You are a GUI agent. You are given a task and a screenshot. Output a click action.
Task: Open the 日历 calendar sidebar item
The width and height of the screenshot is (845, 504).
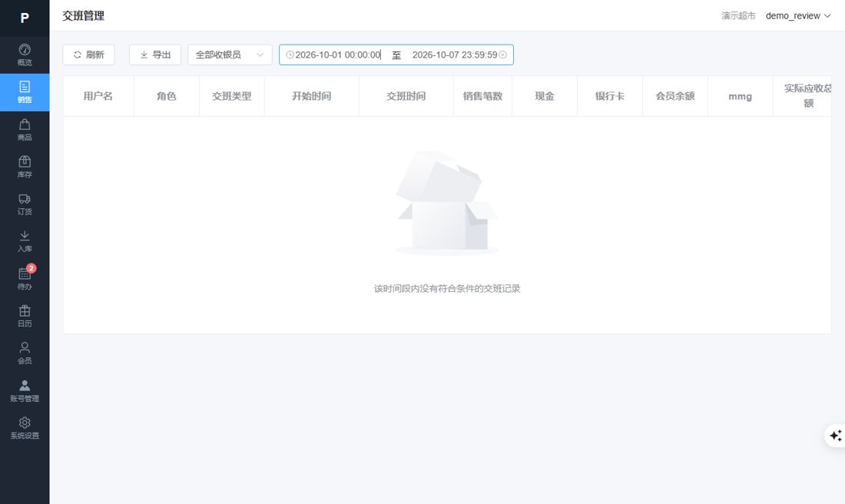(x=25, y=316)
